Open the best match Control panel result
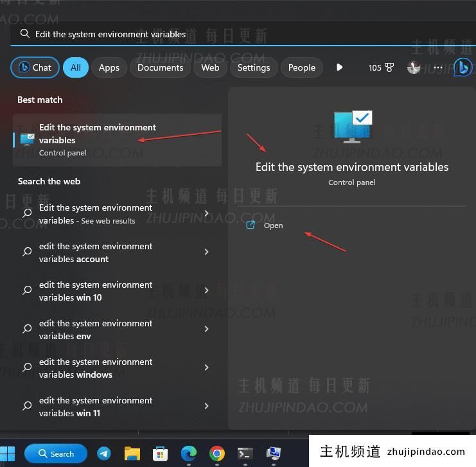This screenshot has width=476, height=467. point(117,140)
